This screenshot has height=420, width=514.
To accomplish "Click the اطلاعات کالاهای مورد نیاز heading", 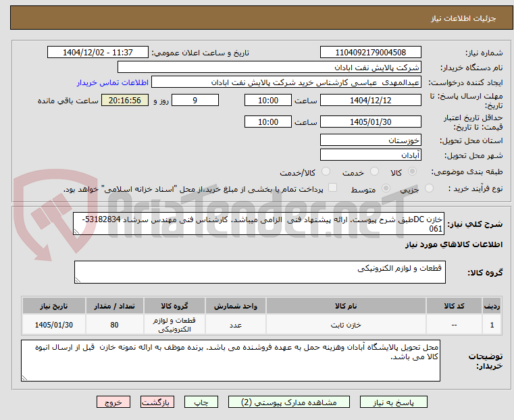I will click(454, 244).
